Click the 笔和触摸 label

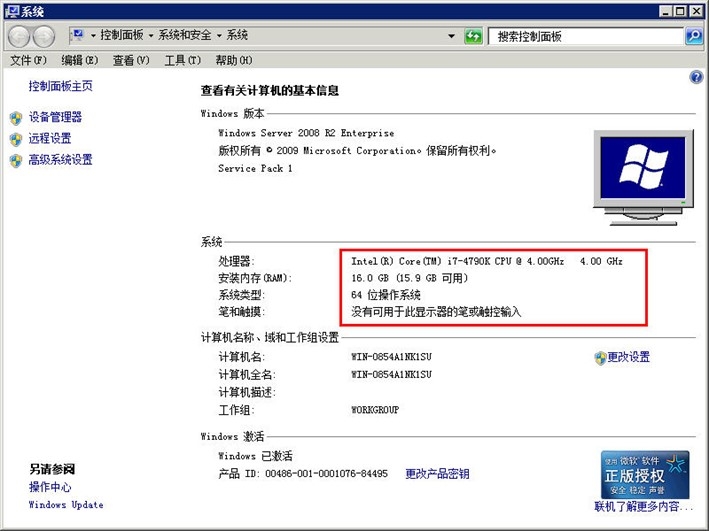click(241, 312)
